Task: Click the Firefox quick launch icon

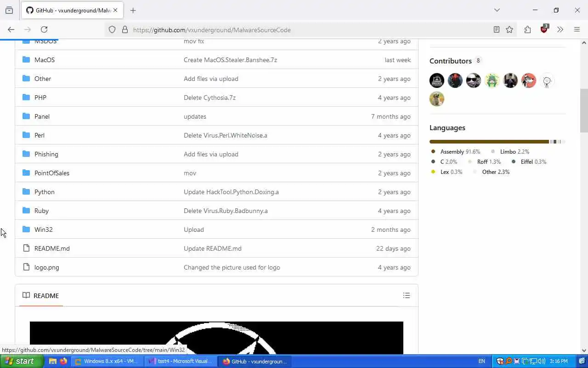Action: pyautogui.click(x=63, y=361)
